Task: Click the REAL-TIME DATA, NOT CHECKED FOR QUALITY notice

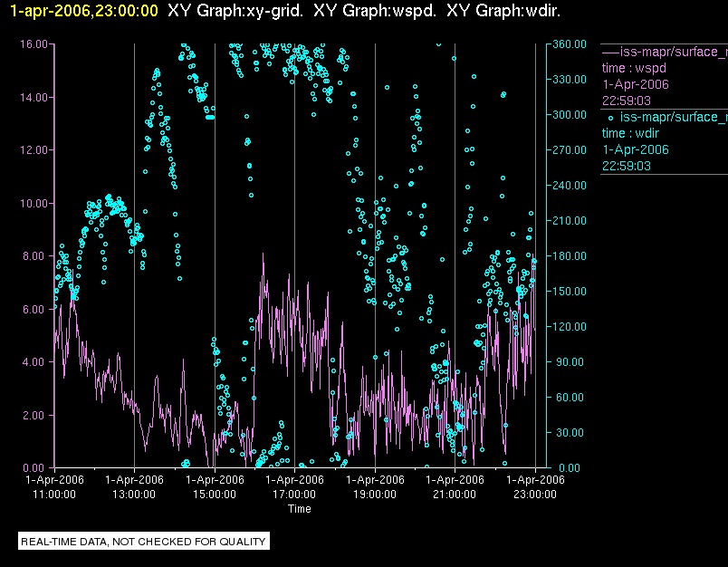Action: 143,542
